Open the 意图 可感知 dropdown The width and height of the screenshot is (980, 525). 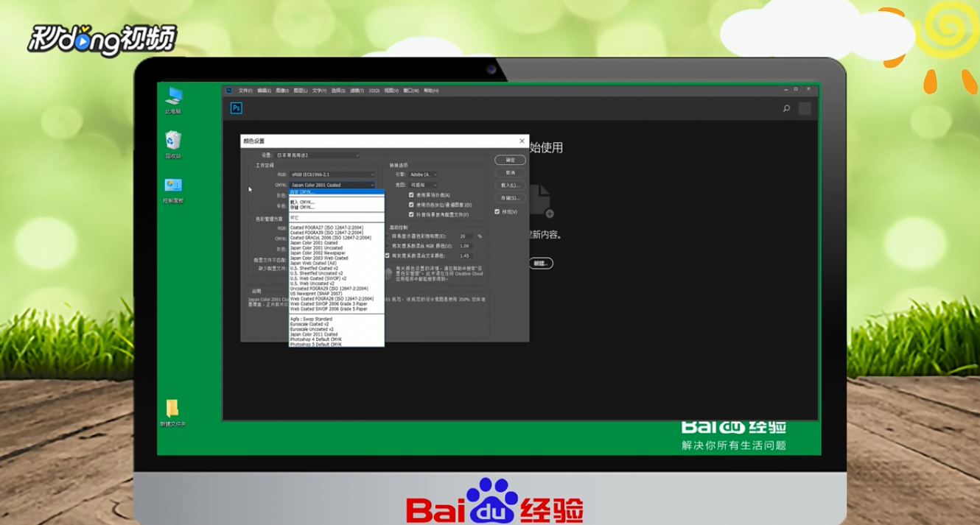(x=424, y=185)
